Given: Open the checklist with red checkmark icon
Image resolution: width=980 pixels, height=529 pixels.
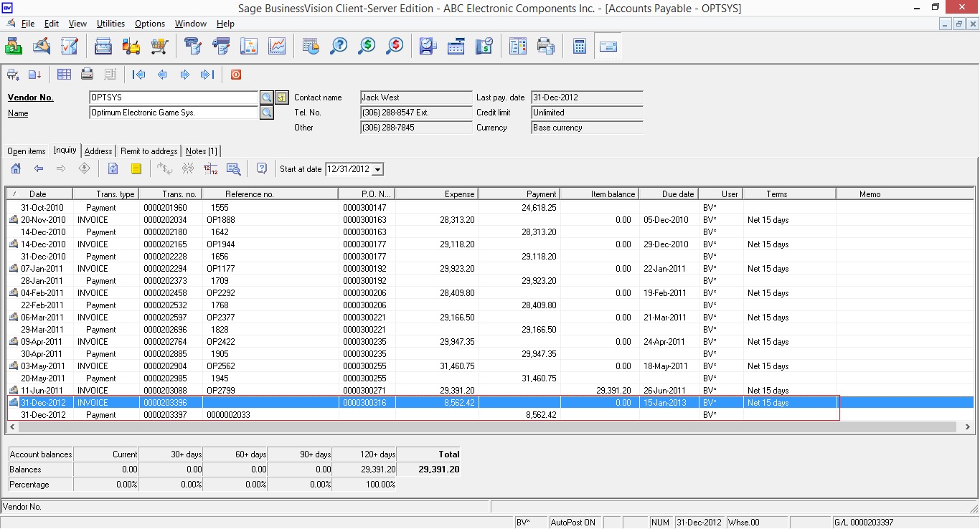Looking at the screenshot, I should [70, 47].
